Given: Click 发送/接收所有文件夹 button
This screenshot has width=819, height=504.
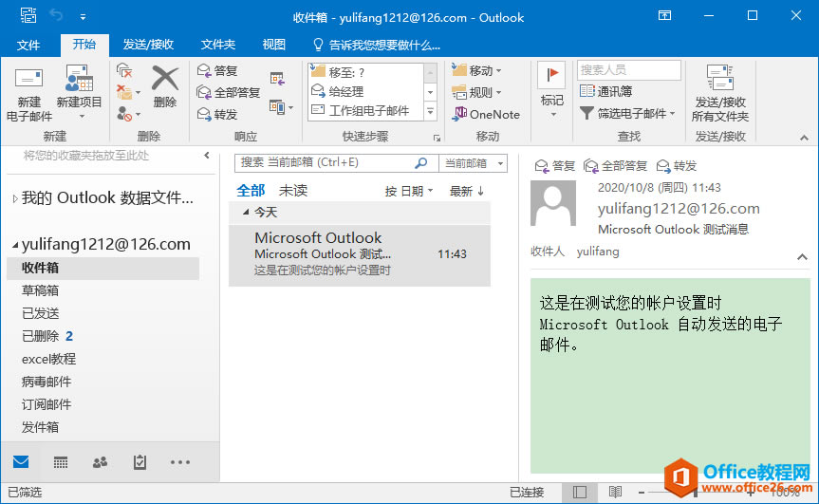Looking at the screenshot, I should (719, 94).
